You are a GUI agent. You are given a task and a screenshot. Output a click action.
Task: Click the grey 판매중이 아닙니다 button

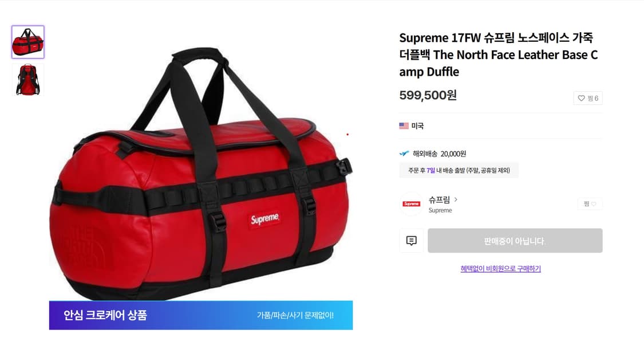pos(515,241)
